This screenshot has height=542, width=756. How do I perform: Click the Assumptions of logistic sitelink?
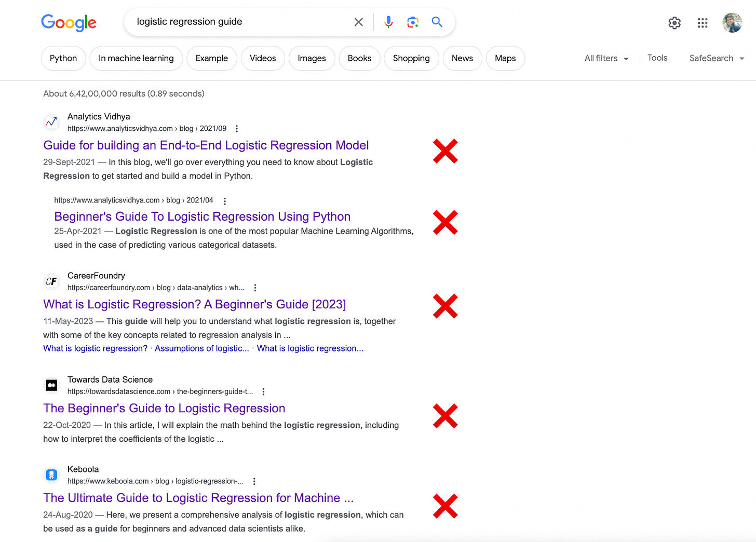click(201, 348)
